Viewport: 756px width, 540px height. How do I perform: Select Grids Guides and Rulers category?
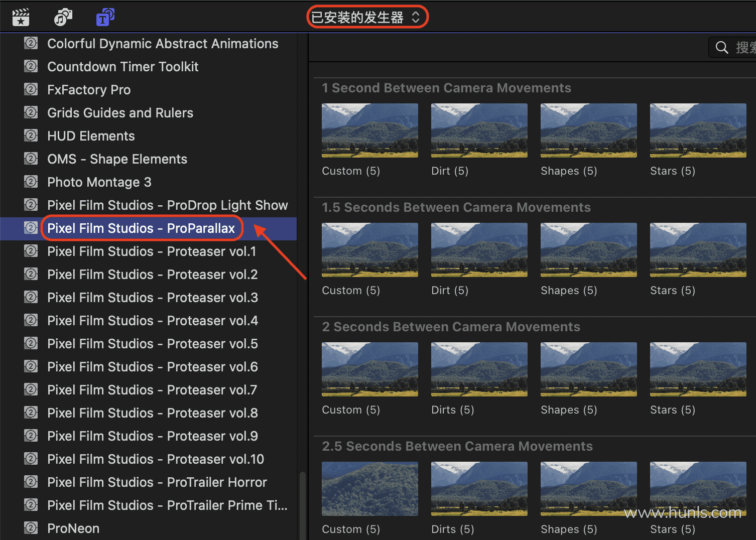tap(149, 113)
